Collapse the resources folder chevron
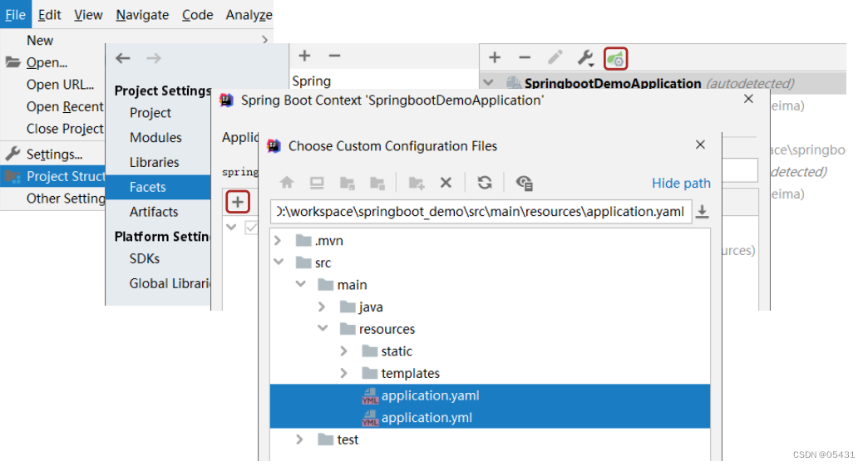This screenshot has width=868, height=466. pyautogui.click(x=323, y=328)
